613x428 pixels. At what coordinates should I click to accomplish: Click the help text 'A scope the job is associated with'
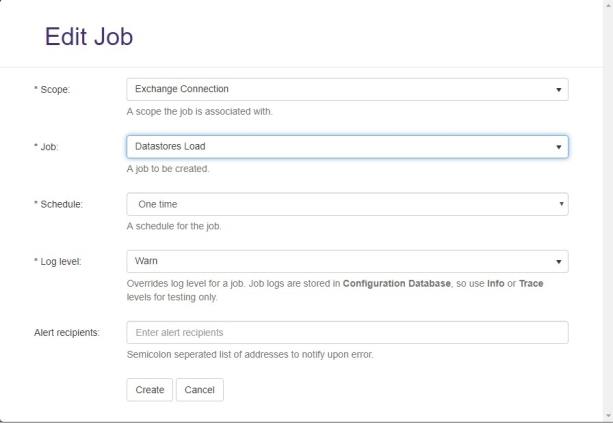tap(199, 111)
